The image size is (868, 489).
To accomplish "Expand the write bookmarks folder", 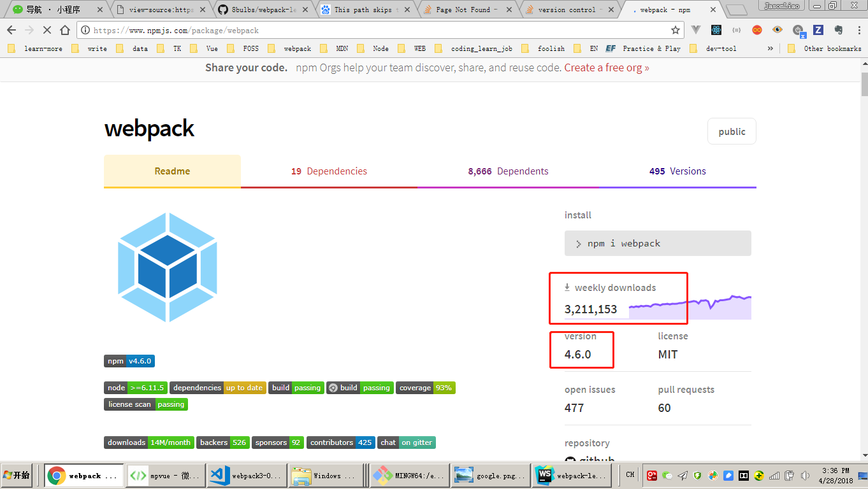I will (x=90, y=48).
